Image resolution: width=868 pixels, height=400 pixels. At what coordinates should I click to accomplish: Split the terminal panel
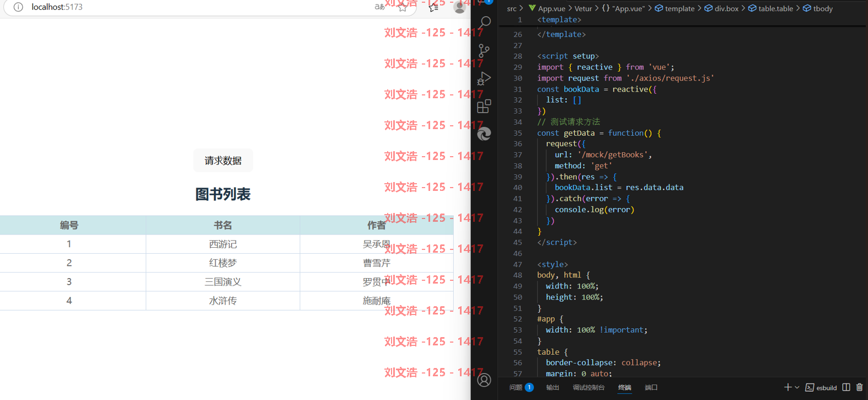[846, 387]
